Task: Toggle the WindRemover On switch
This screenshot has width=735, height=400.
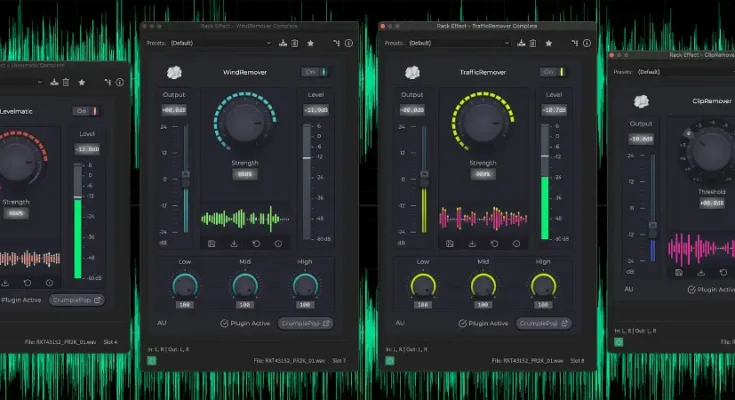Action: point(314,72)
